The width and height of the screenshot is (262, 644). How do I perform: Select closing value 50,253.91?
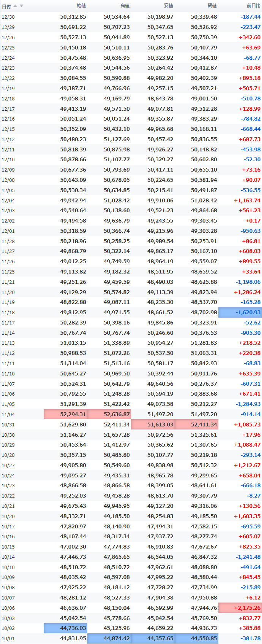(204, 241)
